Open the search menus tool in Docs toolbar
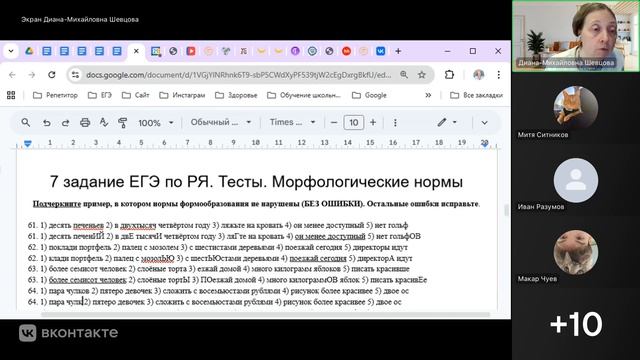Image resolution: width=640 pixels, height=360 pixels. (x=26, y=122)
